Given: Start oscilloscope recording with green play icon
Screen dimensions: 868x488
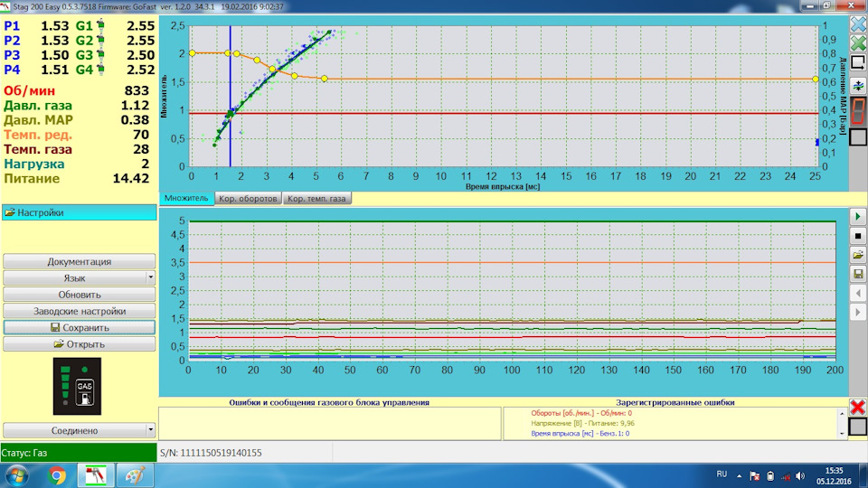Looking at the screenshot, I should (x=858, y=216).
